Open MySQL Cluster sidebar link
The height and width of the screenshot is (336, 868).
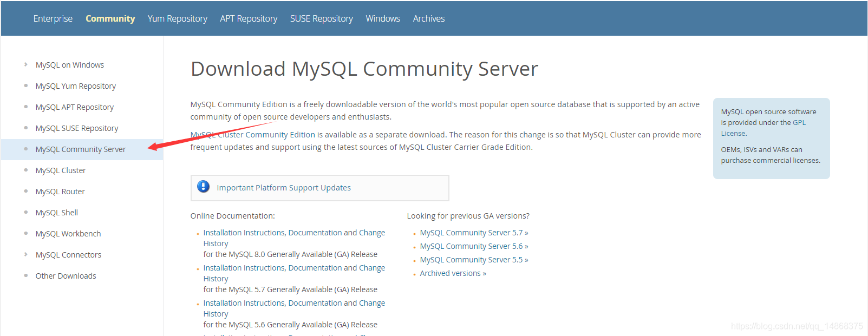tap(61, 170)
